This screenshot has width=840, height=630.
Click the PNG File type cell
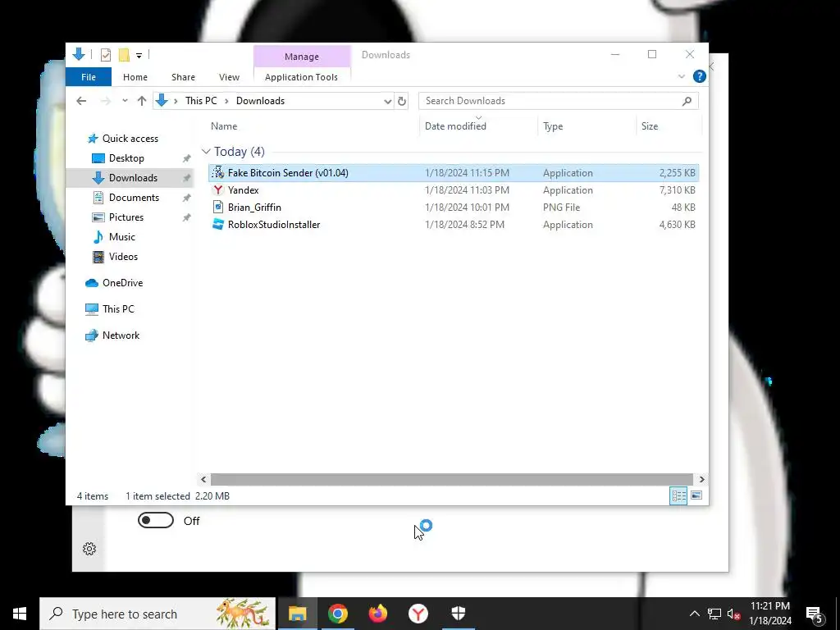click(561, 208)
